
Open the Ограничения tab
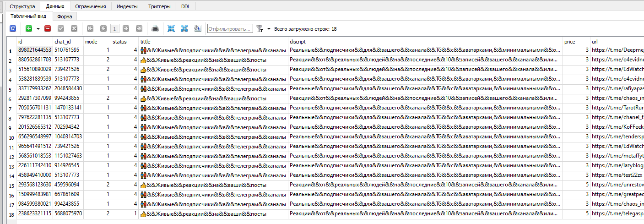click(91, 6)
